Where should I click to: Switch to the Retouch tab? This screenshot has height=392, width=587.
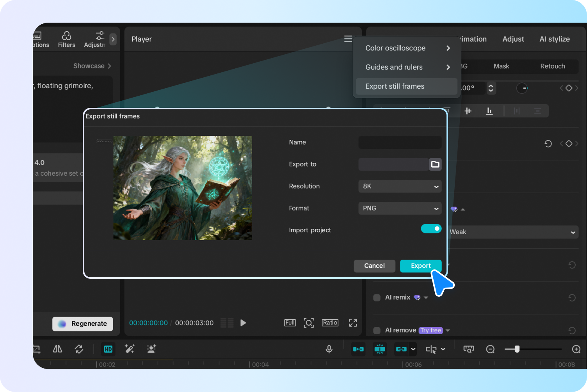553,66
